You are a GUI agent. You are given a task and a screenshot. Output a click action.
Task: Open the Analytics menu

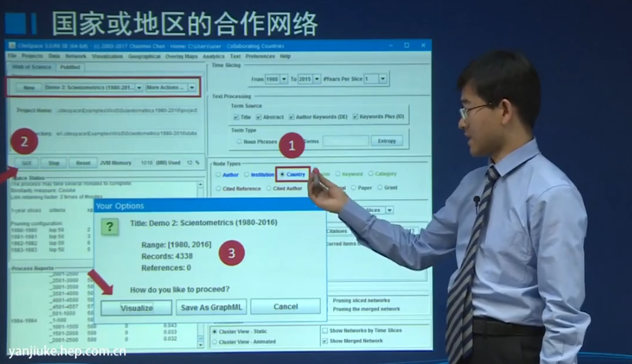click(213, 56)
